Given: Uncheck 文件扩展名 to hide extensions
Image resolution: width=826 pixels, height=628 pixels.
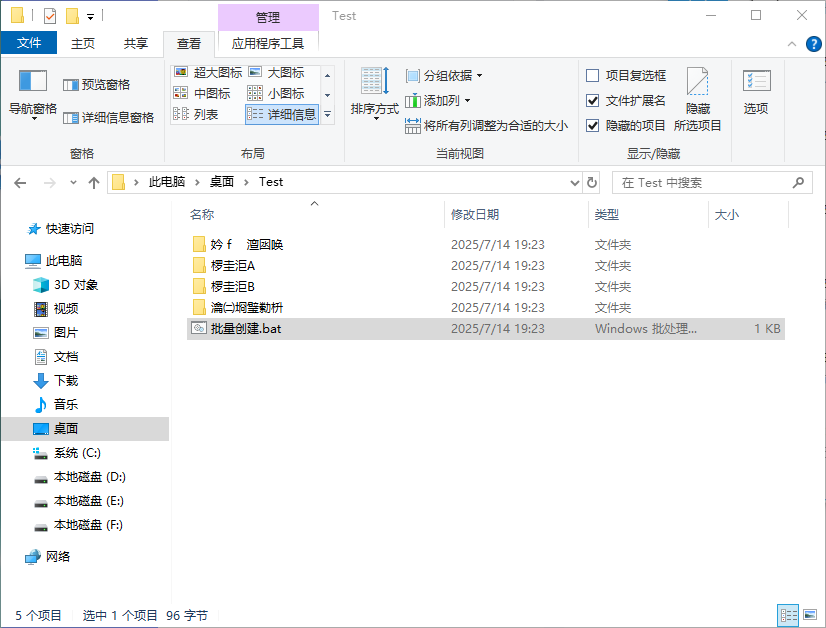Looking at the screenshot, I should (593, 100).
